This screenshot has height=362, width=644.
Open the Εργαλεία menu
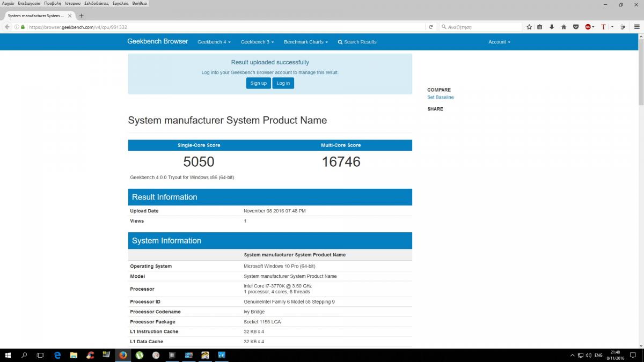coord(120,3)
